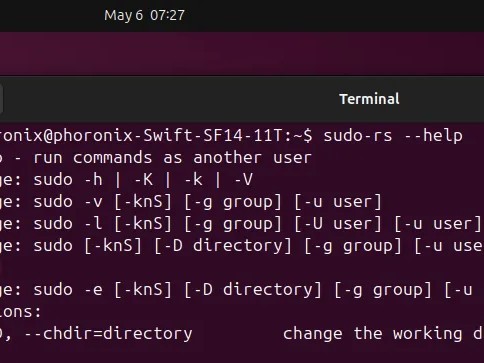The image size is (484, 363).
Task: Click the 'sudo -l' text in the usage list
Action: (68, 224)
